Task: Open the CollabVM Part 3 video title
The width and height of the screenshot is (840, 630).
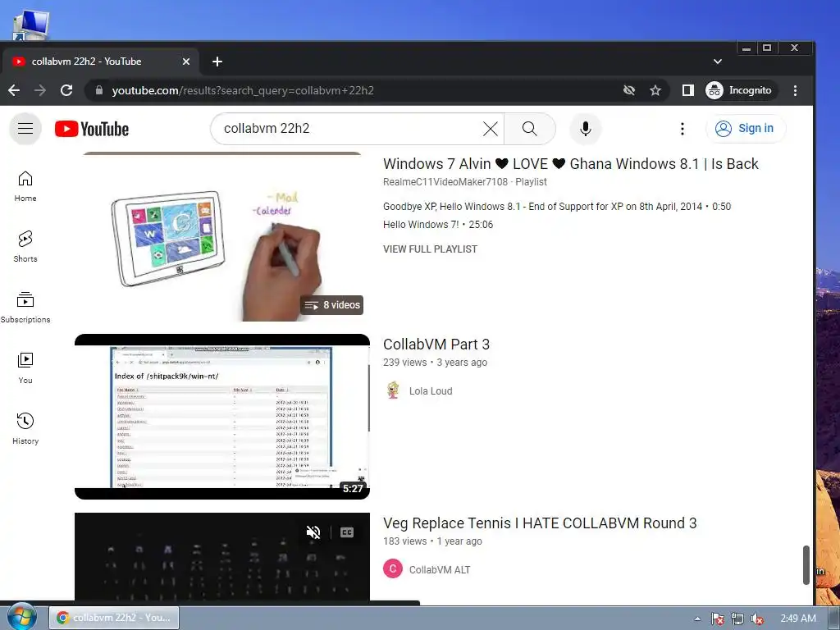Action: tap(436, 345)
